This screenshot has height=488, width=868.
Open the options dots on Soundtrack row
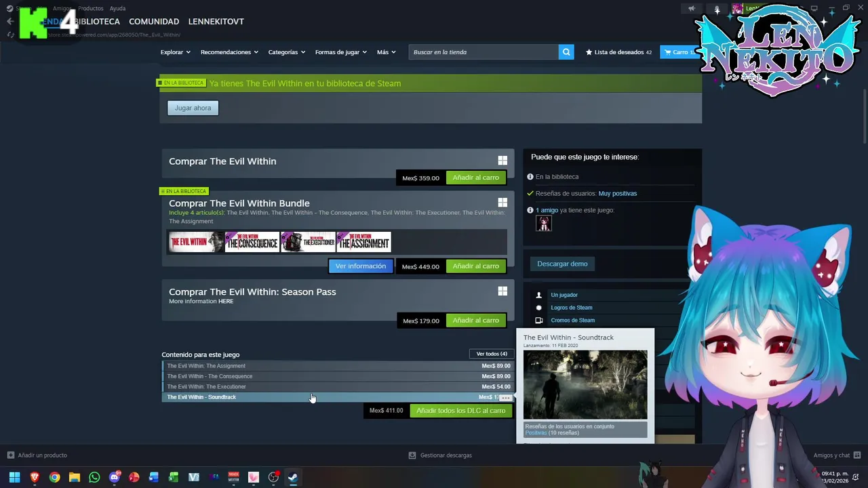tap(505, 398)
